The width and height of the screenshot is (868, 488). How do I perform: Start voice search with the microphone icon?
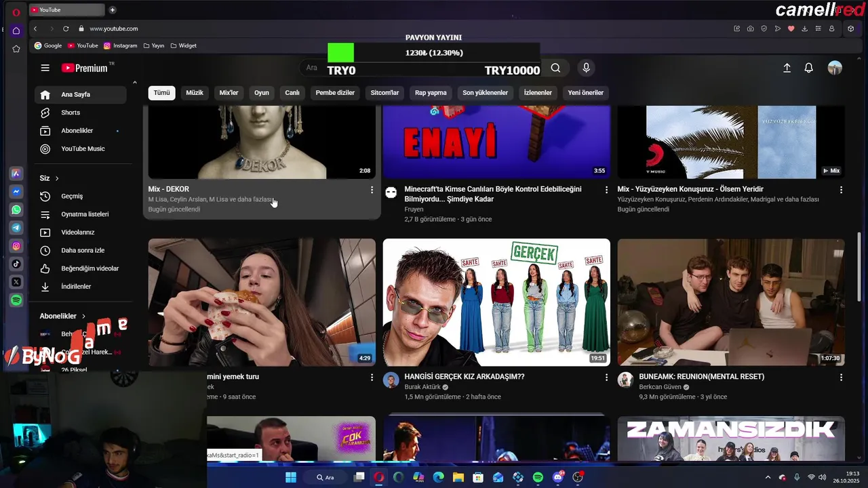pos(587,68)
